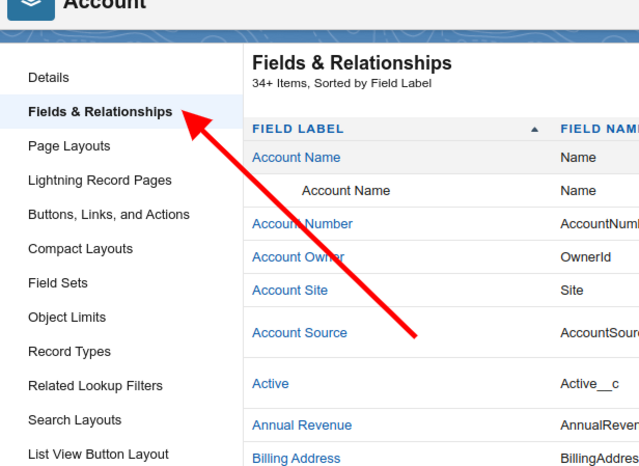Viewport: 639px width, 466px height.
Task: View Object Limits section
Action: (67, 317)
